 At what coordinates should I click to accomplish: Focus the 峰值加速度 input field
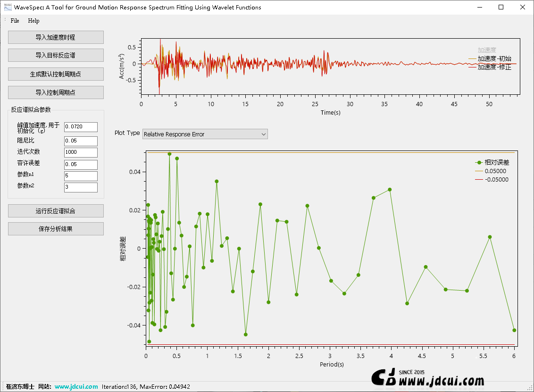pyautogui.click(x=81, y=127)
